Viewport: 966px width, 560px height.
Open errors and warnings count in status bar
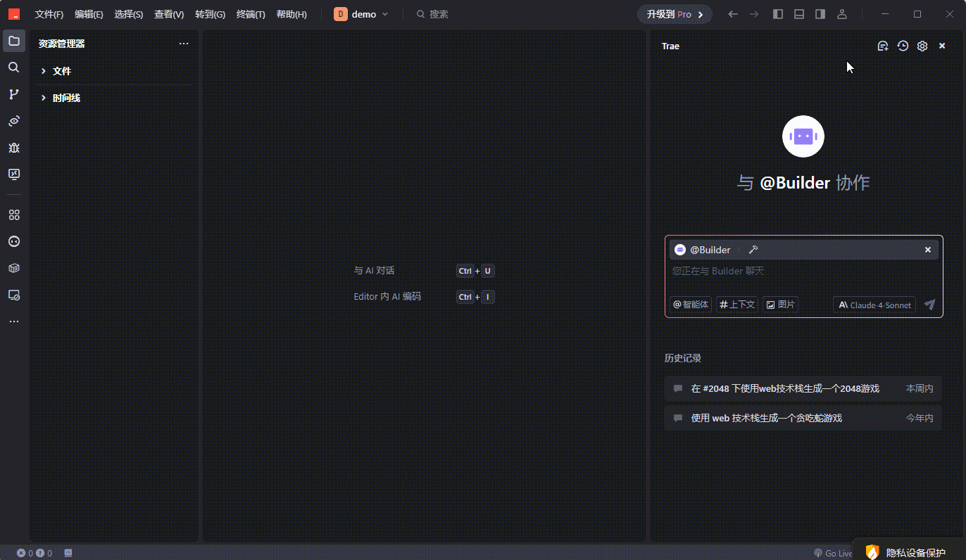[34, 553]
